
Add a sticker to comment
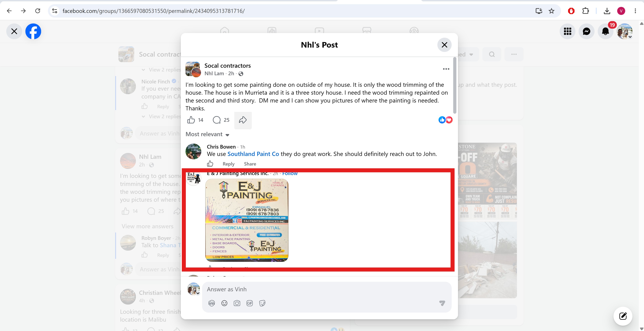[x=262, y=303]
